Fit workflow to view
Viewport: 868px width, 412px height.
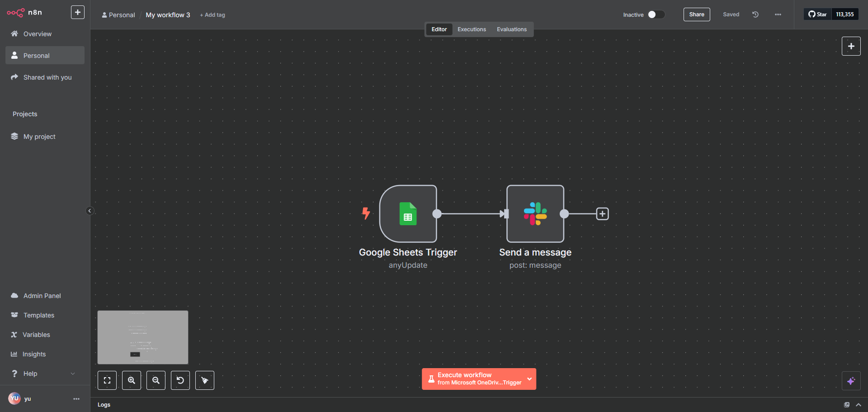pyautogui.click(x=107, y=380)
